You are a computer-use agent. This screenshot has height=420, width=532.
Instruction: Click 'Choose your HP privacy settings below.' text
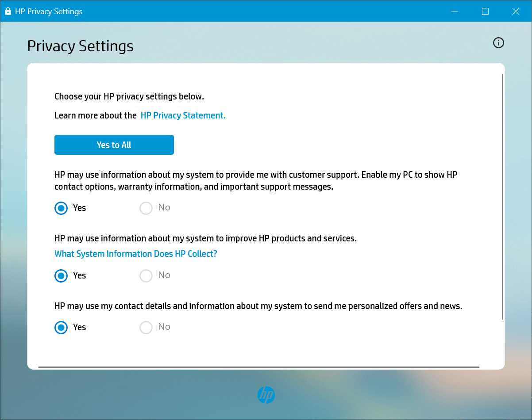pyautogui.click(x=129, y=96)
